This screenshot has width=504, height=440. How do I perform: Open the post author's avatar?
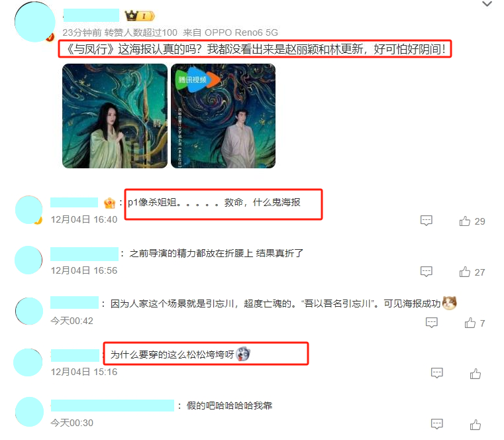tap(34, 22)
